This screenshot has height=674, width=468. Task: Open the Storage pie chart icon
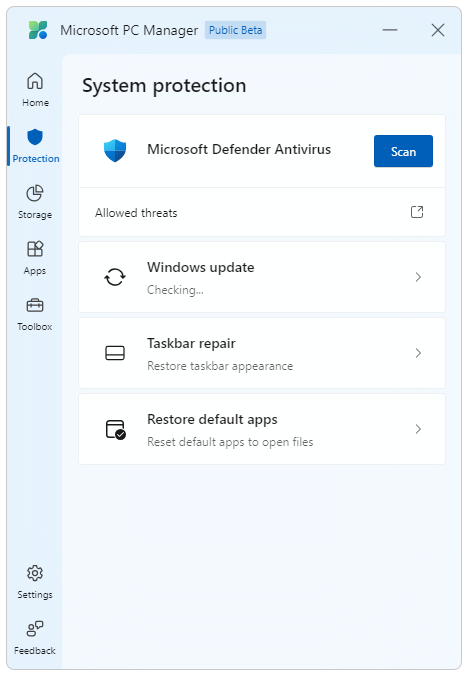[35, 193]
